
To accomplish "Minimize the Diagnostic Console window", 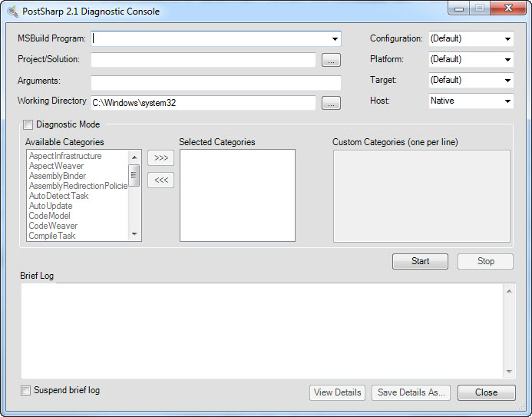I will 459,8.
